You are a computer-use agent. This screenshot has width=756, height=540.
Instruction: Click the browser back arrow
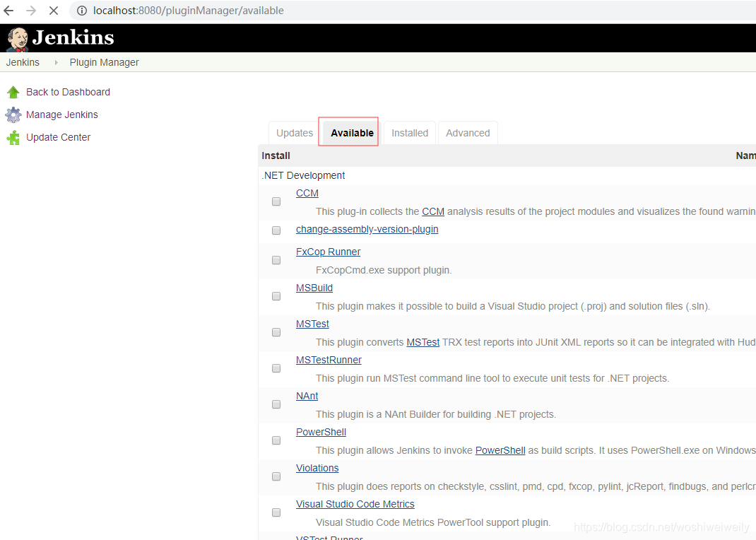click(x=8, y=10)
